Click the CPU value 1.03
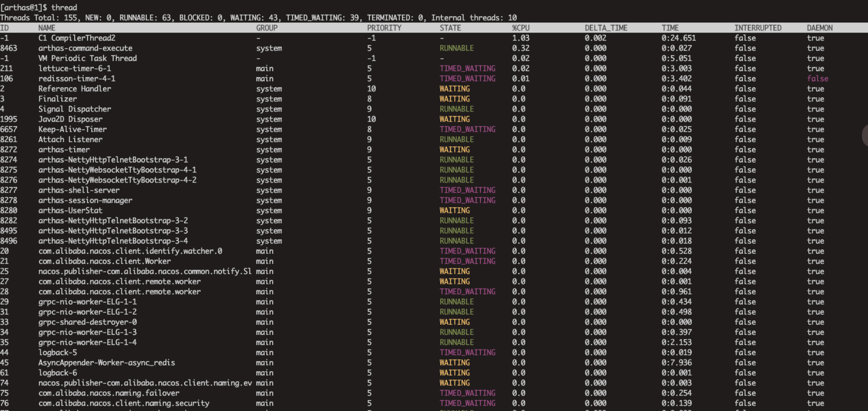The image size is (868, 411). (x=521, y=38)
